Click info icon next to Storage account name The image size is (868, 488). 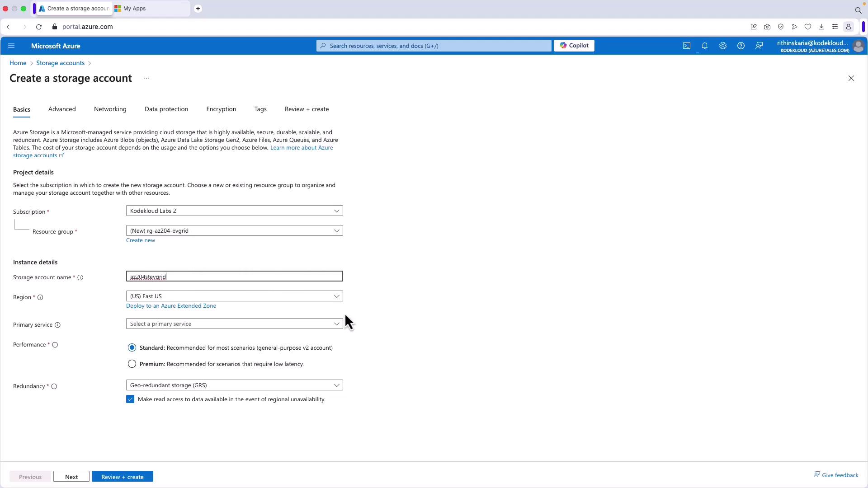point(80,277)
